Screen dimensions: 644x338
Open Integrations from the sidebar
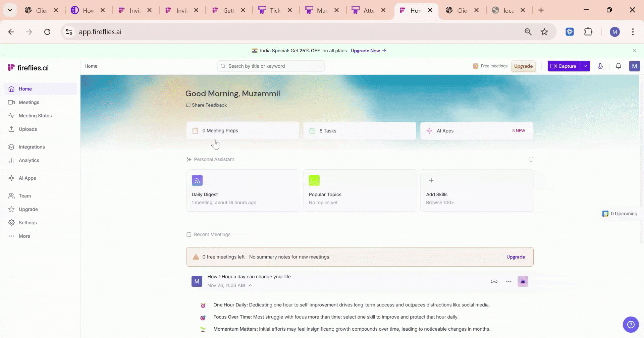click(32, 147)
